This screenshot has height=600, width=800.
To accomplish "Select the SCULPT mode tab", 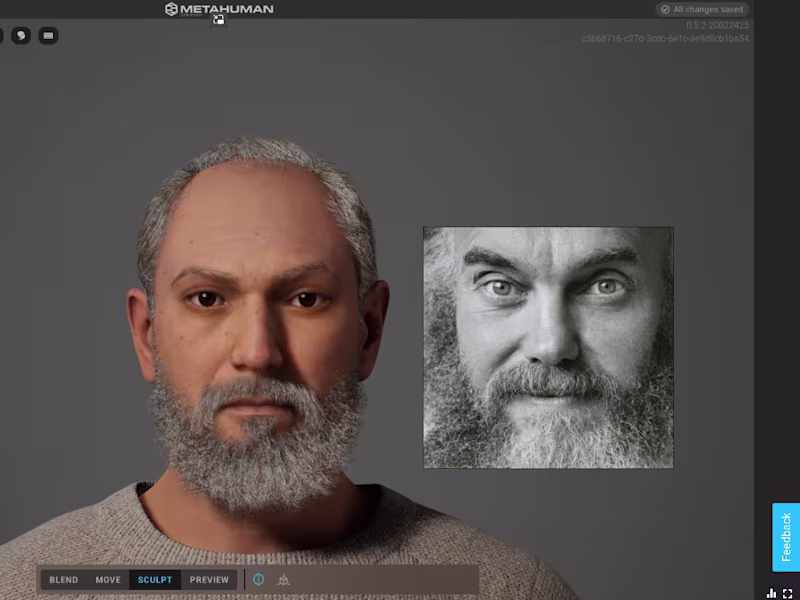I will (155, 580).
